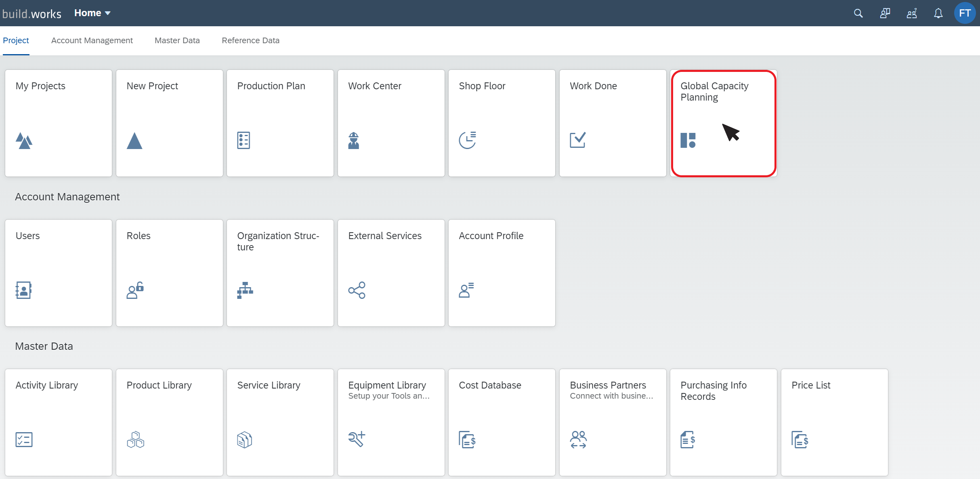The image size is (980, 479).
Task: Open the notifications bell
Action: (938, 13)
